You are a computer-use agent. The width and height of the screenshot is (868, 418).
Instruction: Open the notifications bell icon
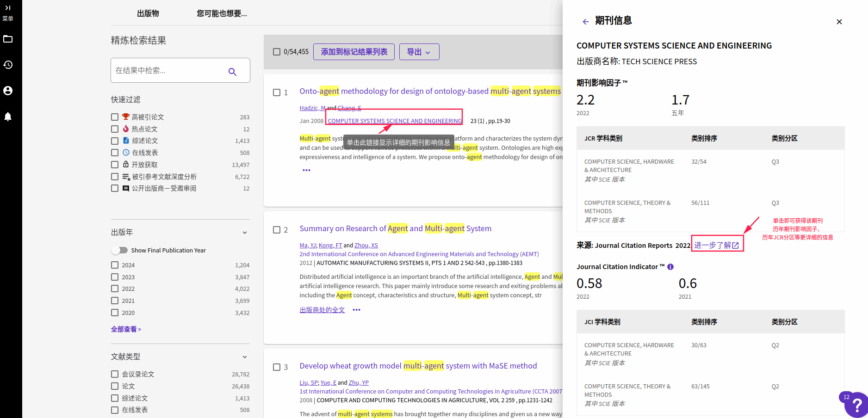click(x=8, y=117)
